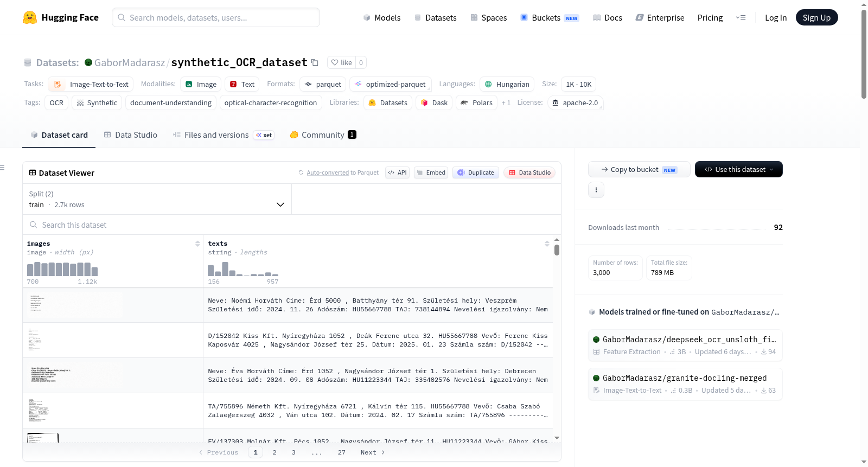868x467 pixels.
Task: Click the Embed button
Action: [431, 172]
